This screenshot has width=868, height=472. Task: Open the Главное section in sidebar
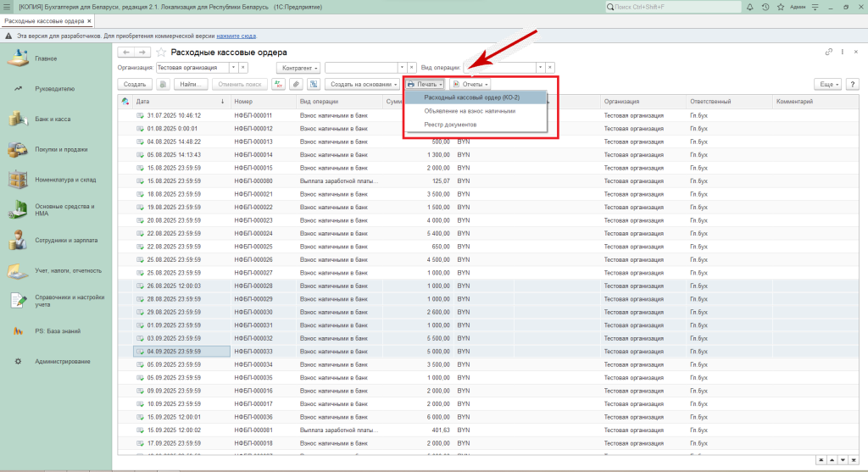pos(47,58)
